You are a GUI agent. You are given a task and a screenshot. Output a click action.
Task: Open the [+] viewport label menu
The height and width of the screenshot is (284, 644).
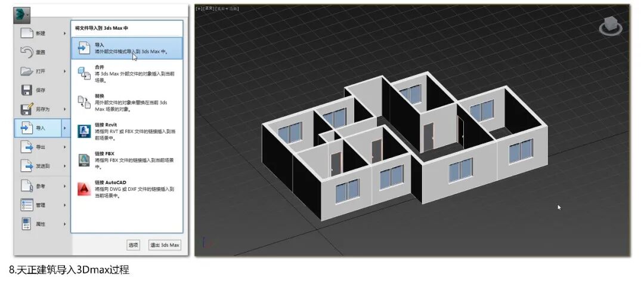199,8
